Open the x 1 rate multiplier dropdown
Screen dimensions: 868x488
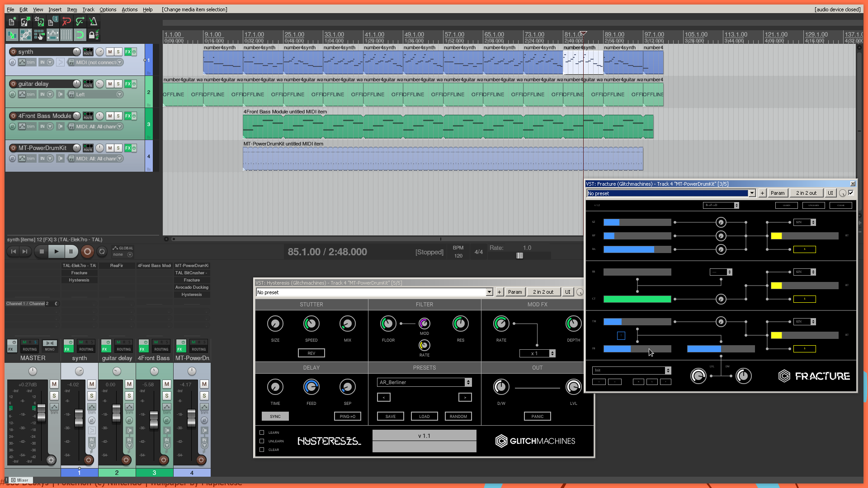(538, 353)
